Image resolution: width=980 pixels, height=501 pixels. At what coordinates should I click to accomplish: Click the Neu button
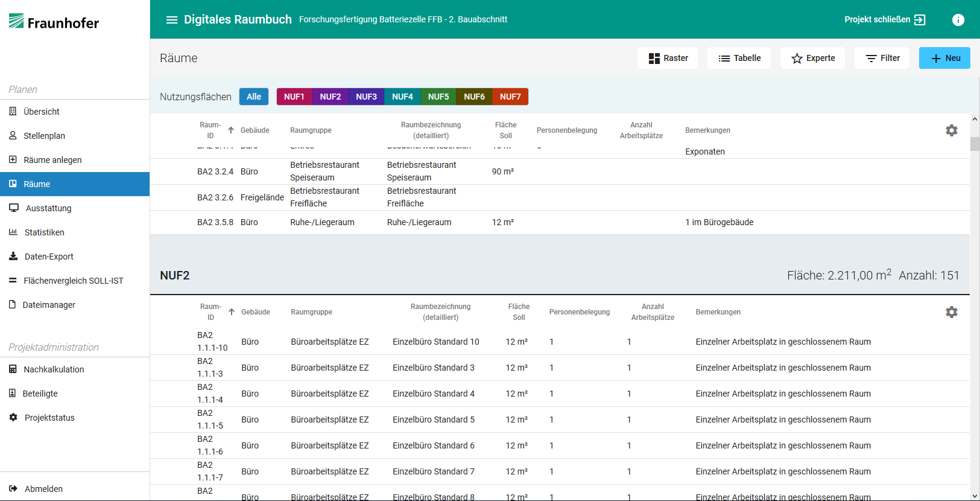click(944, 58)
